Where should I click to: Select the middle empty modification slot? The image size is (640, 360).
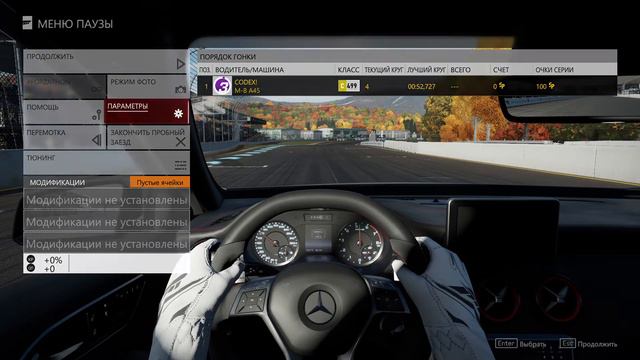107,222
